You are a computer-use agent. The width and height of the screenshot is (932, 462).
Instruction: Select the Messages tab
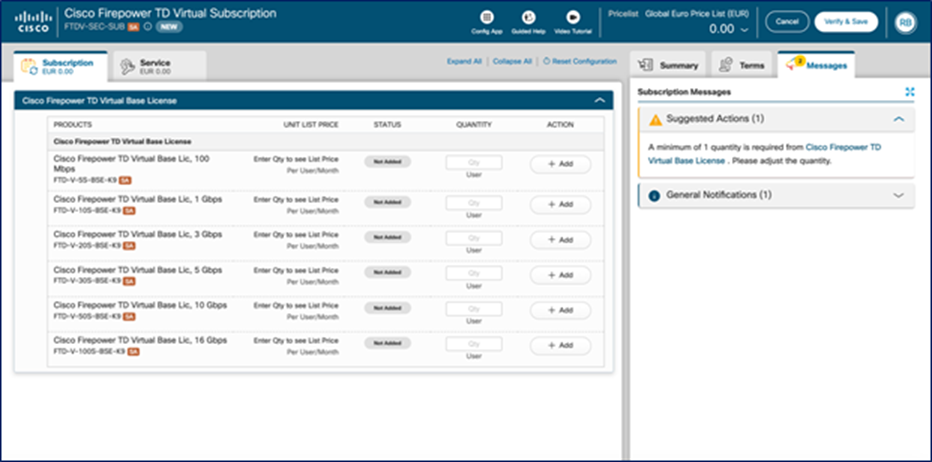(x=816, y=65)
